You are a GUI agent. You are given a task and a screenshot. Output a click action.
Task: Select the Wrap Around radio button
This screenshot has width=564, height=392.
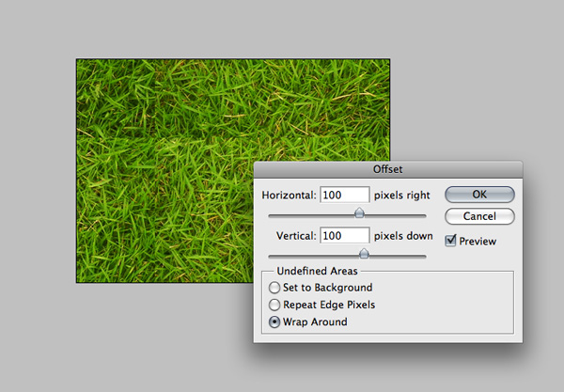pos(274,321)
